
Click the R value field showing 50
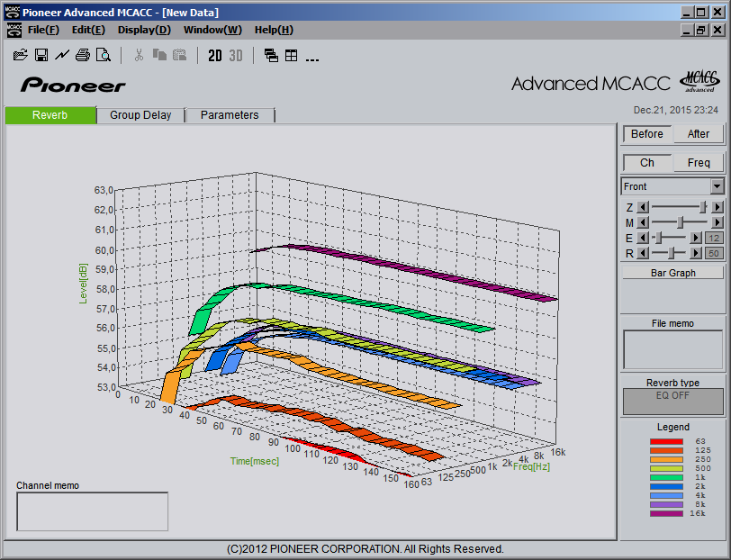point(714,253)
